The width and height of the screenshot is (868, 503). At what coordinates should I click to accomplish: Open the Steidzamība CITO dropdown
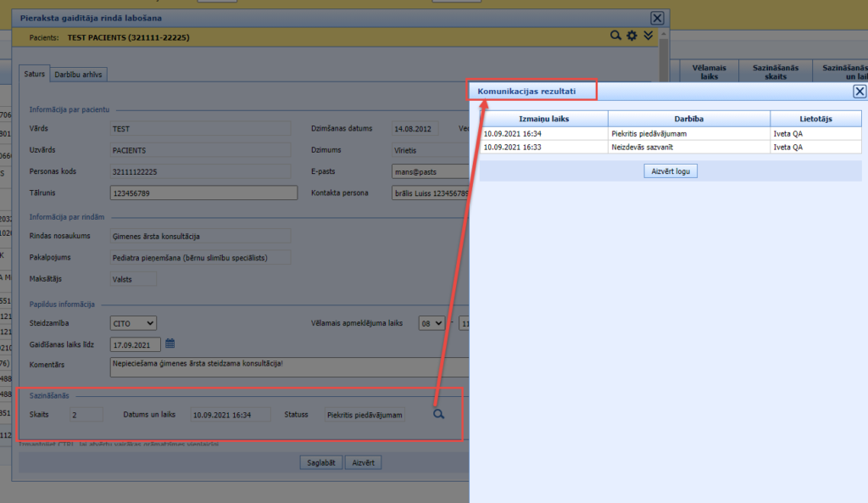[134, 323]
